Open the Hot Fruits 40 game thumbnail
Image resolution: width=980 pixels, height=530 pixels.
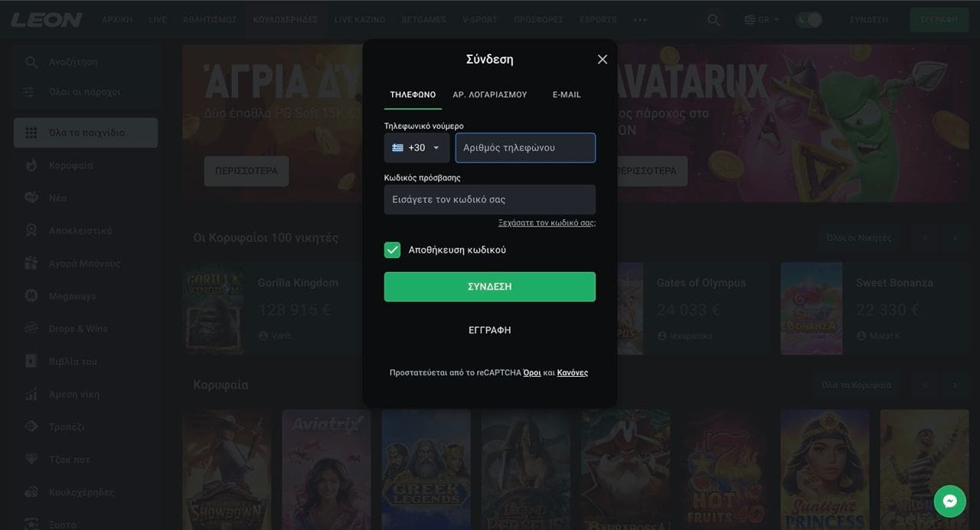click(725, 469)
